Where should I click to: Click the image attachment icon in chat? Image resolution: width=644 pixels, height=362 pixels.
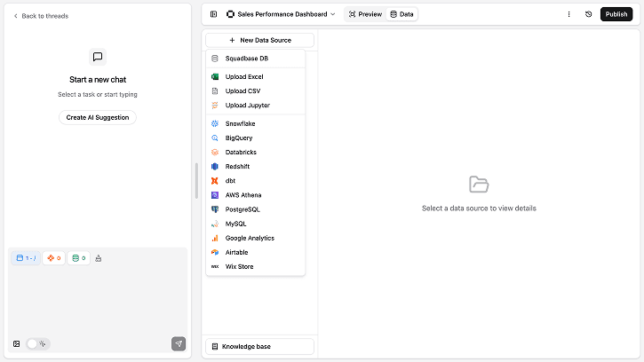[x=16, y=343]
